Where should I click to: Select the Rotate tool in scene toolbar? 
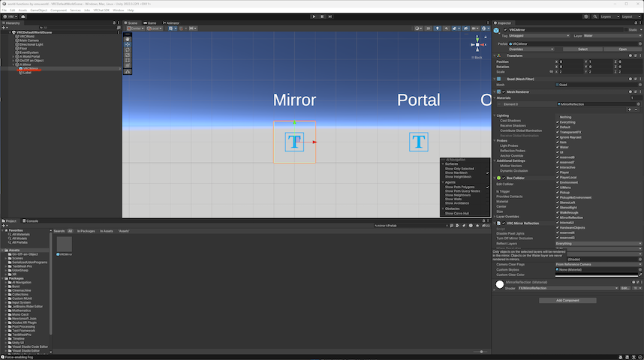[x=128, y=49]
